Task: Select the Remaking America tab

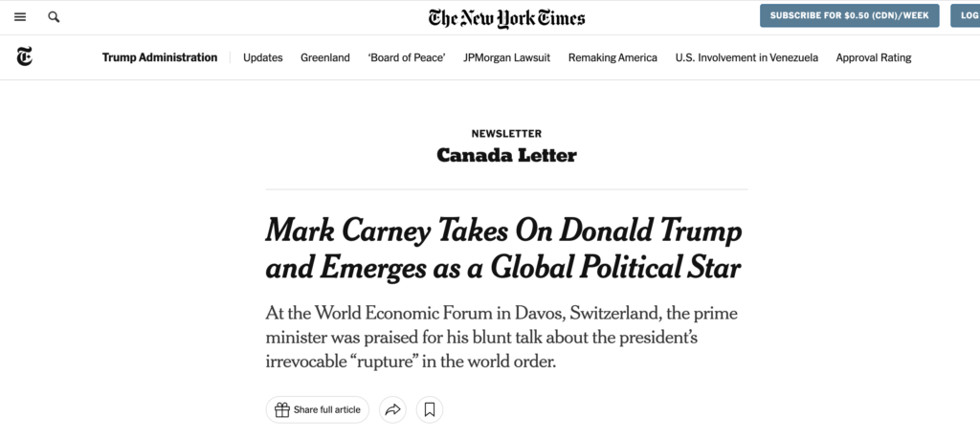Action: tap(612, 57)
